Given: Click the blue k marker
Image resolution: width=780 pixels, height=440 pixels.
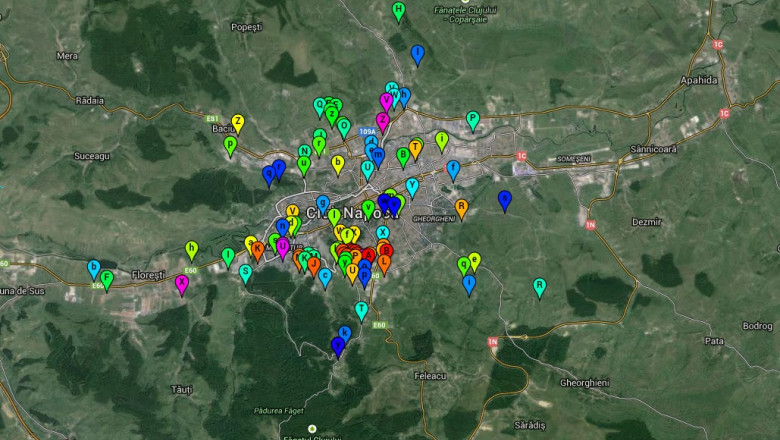Looking at the screenshot, I should pos(344,333).
